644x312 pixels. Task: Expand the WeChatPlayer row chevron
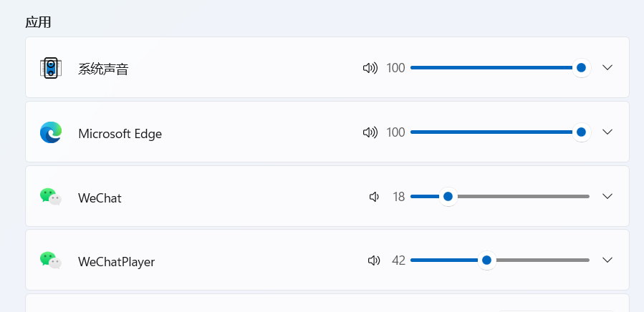[x=607, y=260]
